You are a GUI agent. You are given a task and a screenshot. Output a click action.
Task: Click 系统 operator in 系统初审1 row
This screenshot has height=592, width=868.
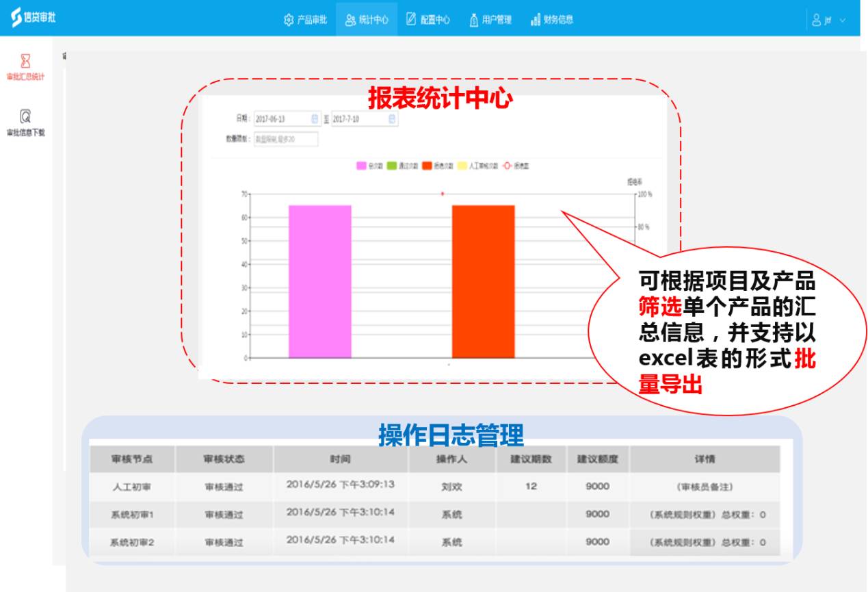point(452,515)
